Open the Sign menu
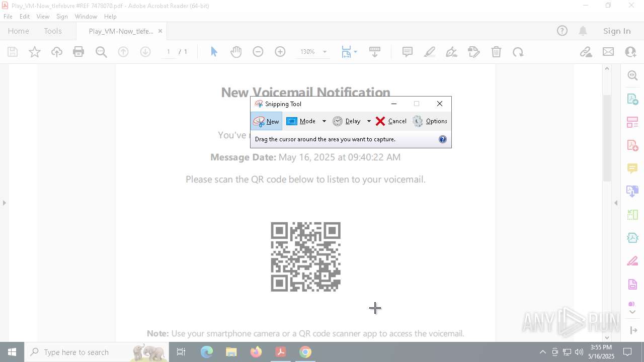Screen dimensions: 644x362 pos(62,17)
